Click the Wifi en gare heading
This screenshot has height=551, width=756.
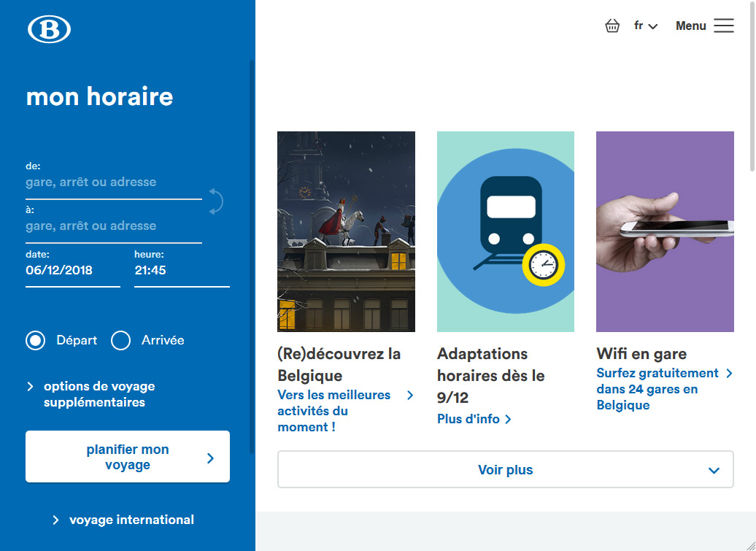(x=641, y=354)
